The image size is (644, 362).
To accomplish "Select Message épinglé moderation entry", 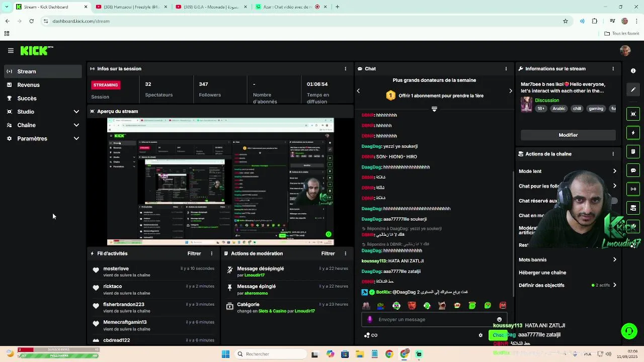I will tap(287, 290).
